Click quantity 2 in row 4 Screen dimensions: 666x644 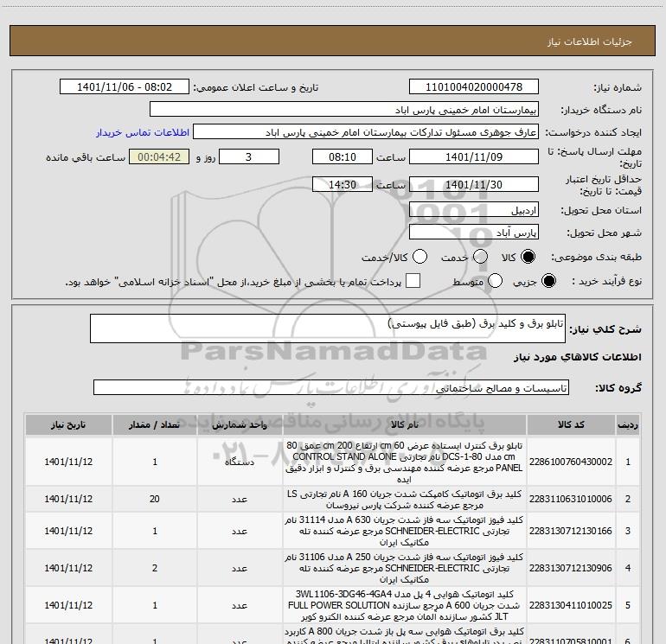(x=155, y=568)
